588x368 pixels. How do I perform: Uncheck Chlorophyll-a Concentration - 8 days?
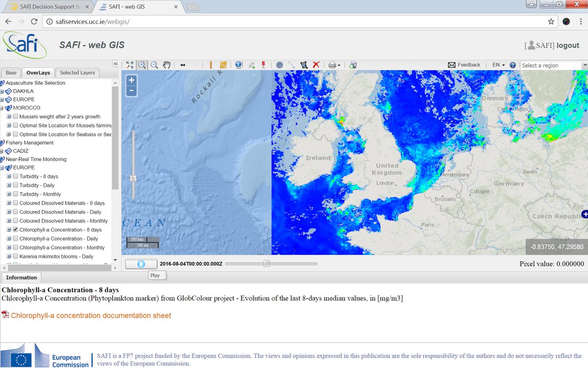(x=16, y=230)
